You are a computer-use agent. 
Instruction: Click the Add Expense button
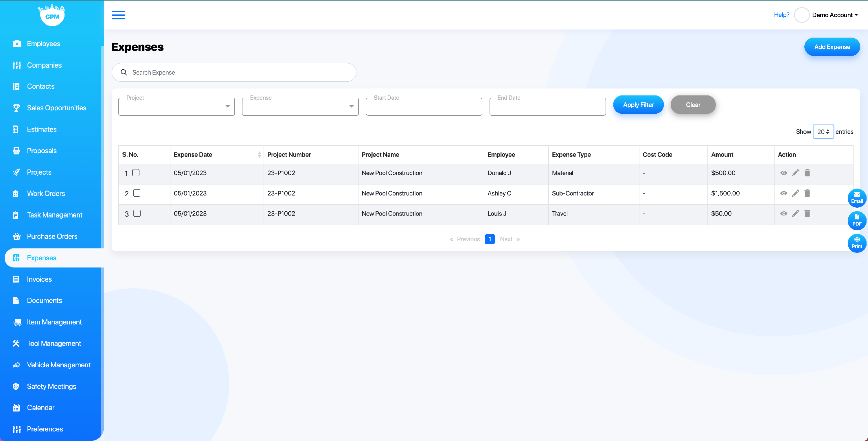tap(832, 47)
